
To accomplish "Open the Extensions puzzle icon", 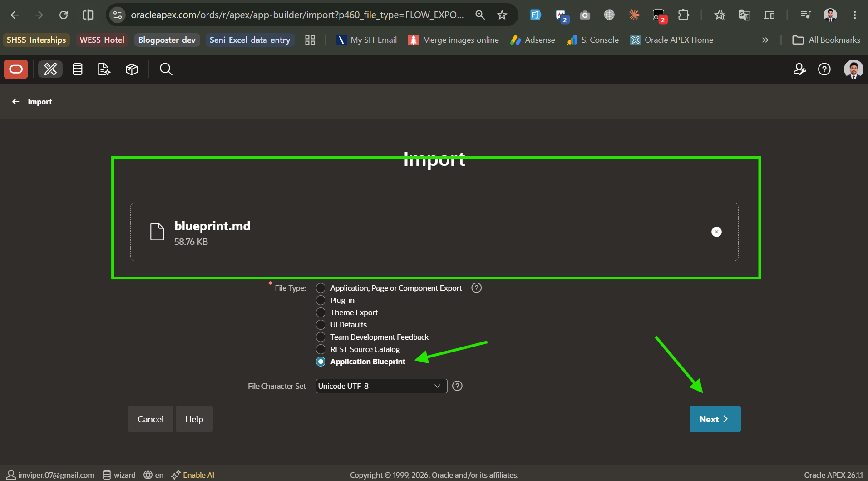I will pyautogui.click(x=683, y=15).
